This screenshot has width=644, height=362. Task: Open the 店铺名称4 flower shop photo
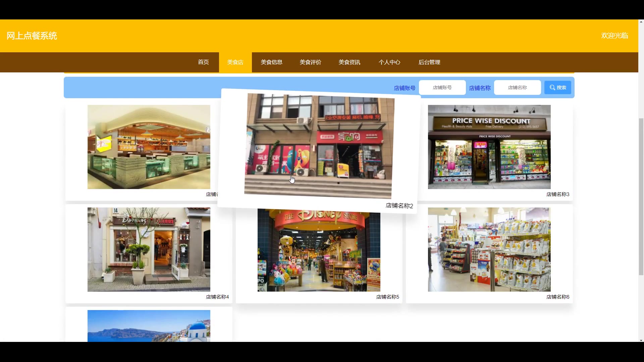pyautogui.click(x=149, y=249)
